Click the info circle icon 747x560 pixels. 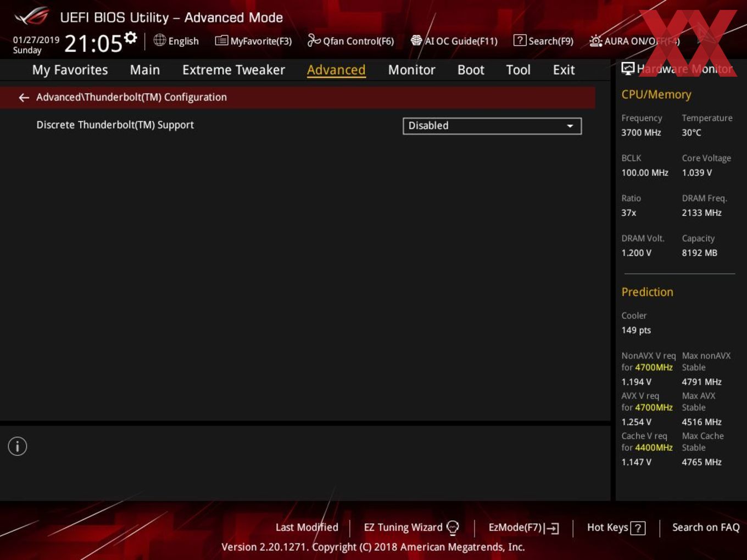click(18, 446)
